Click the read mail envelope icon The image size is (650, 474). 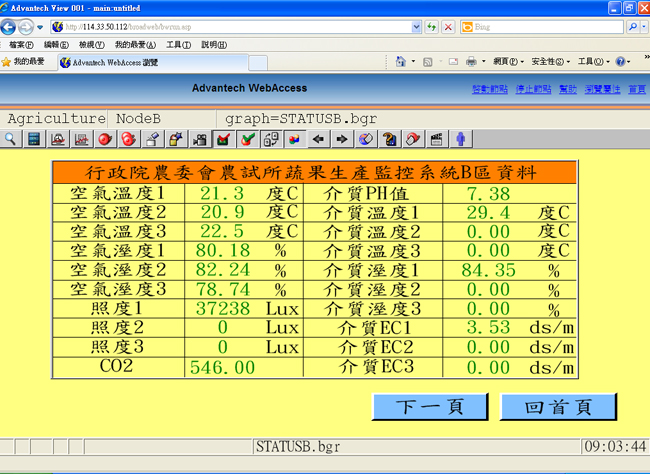(x=454, y=62)
